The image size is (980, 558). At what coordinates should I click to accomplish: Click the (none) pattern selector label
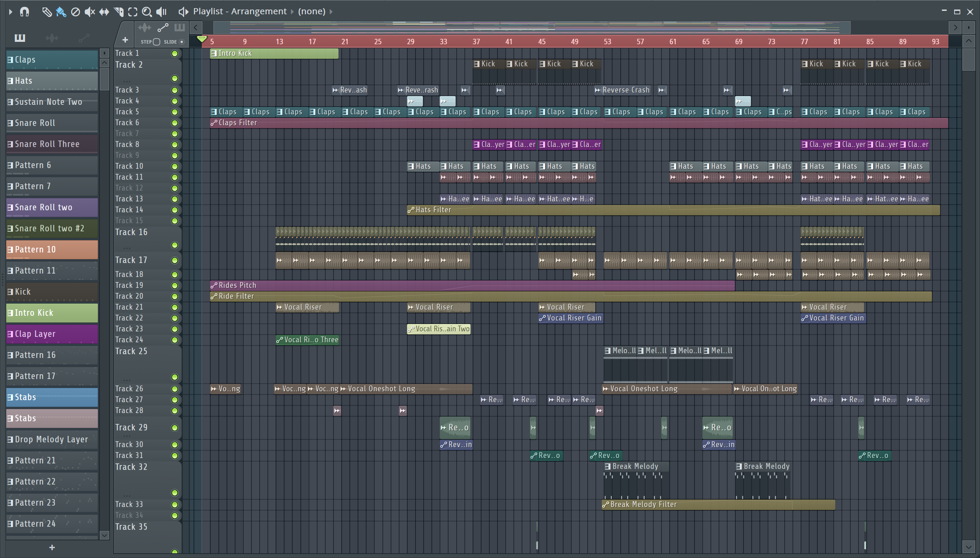pos(312,12)
